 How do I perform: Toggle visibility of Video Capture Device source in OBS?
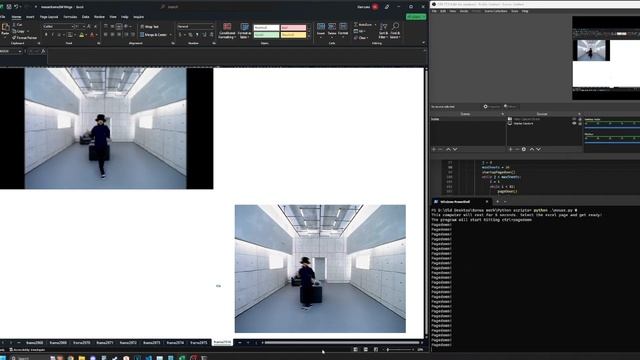pyautogui.click(x=574, y=119)
